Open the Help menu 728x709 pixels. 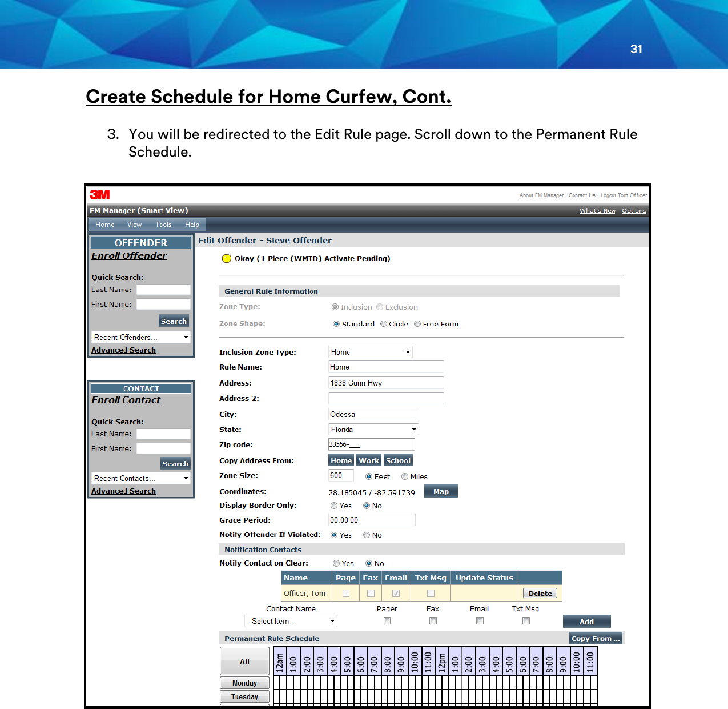tap(192, 225)
